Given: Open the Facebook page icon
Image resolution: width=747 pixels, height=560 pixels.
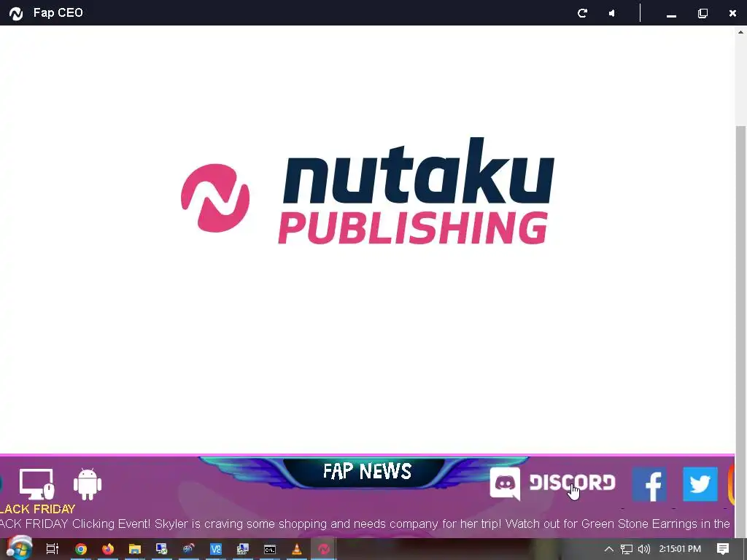Looking at the screenshot, I should 650,484.
